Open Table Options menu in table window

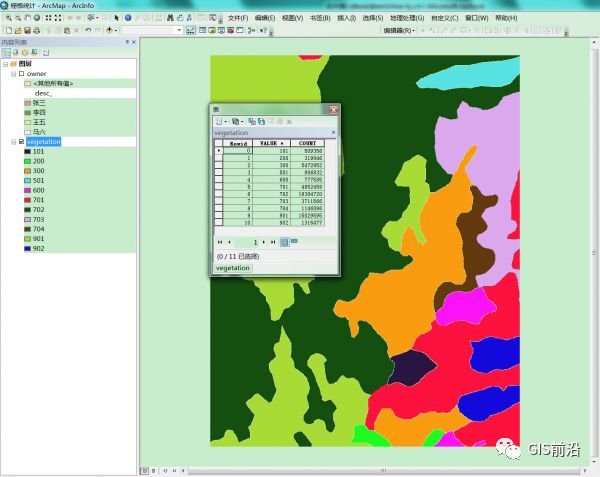tap(220, 121)
